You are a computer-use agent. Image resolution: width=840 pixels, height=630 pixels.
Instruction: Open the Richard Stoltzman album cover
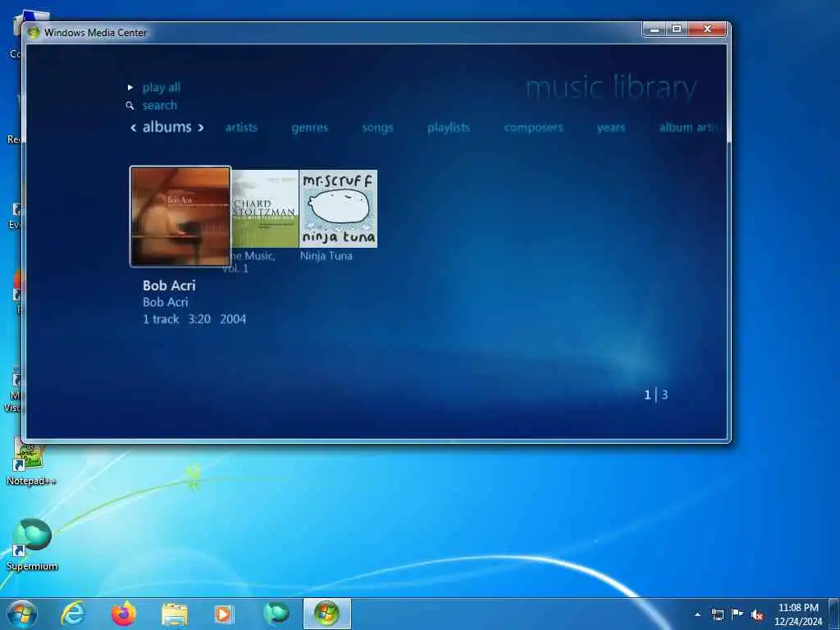[x=265, y=208]
